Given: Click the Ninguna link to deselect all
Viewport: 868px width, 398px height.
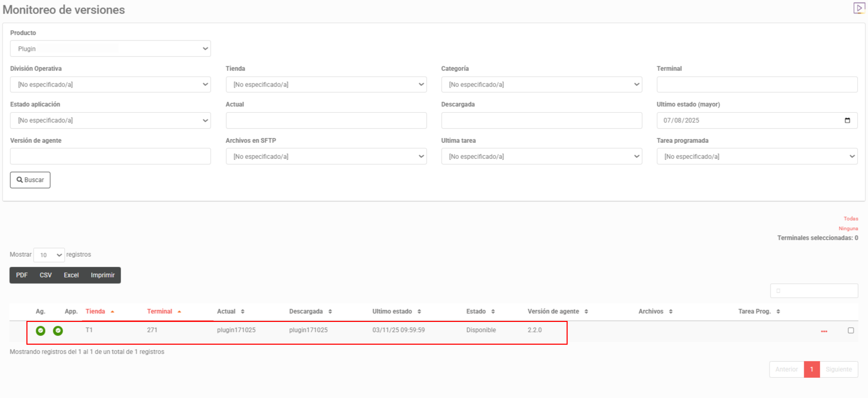Looking at the screenshot, I should click(848, 228).
